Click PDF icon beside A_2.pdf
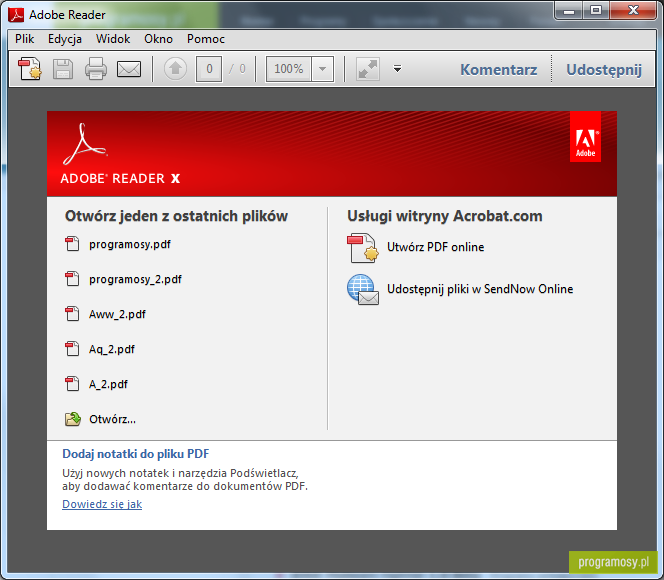The width and height of the screenshot is (664, 580). 72,384
